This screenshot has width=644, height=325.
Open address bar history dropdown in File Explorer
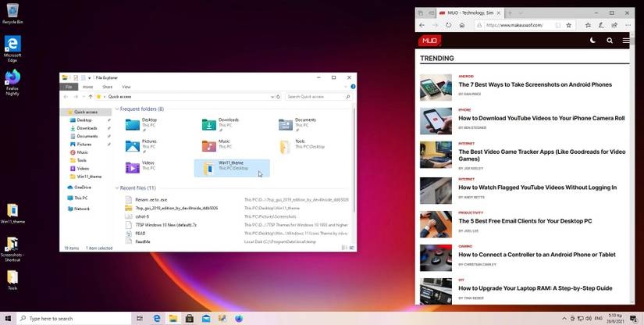click(272, 97)
